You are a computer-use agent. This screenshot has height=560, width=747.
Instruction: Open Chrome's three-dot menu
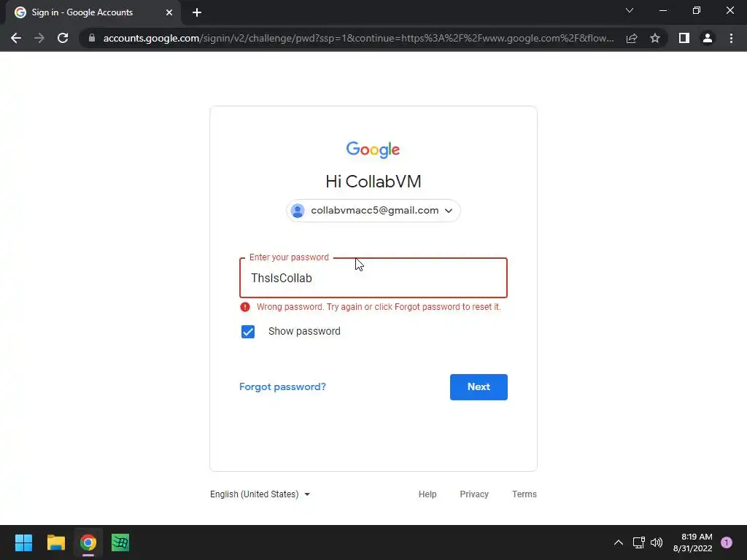[x=731, y=38]
